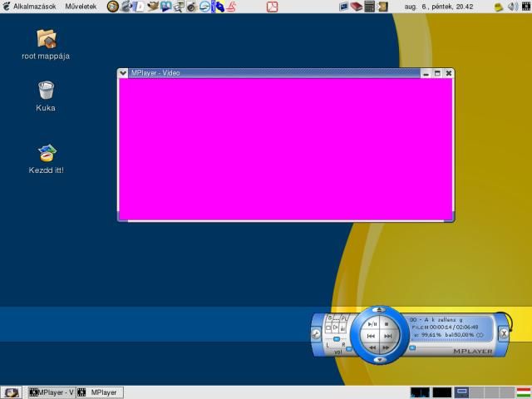Click the notebook icon beside the calculator
Screen dimensions: 532x399
(x=382, y=7)
